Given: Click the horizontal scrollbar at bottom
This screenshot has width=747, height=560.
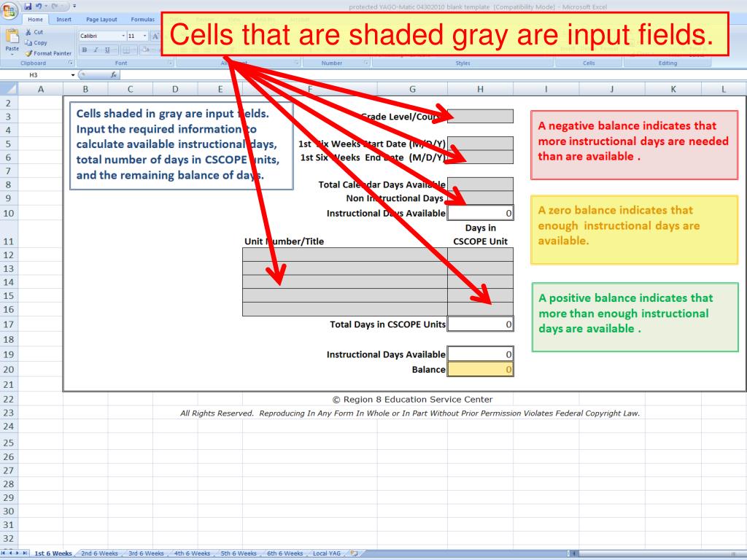Looking at the screenshot, I should tap(657, 553).
